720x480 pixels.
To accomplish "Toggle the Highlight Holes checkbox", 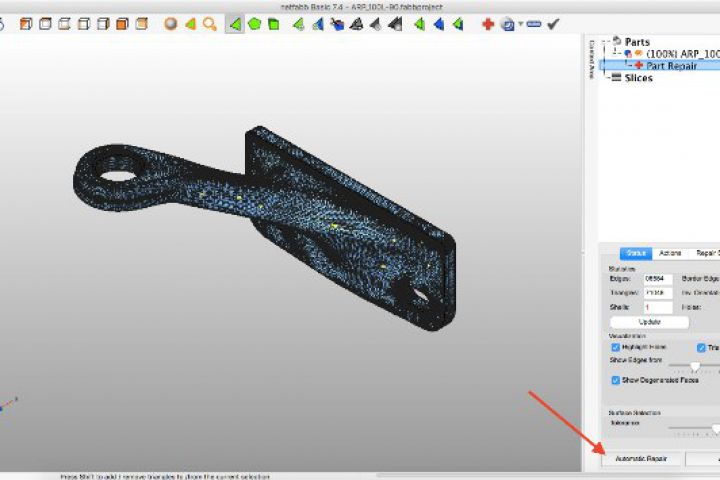I will 616,347.
